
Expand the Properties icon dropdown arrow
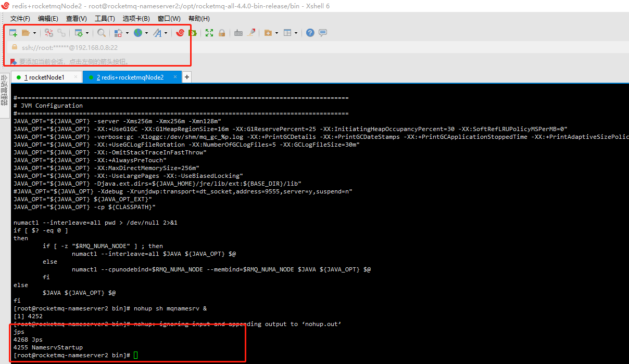click(x=87, y=33)
